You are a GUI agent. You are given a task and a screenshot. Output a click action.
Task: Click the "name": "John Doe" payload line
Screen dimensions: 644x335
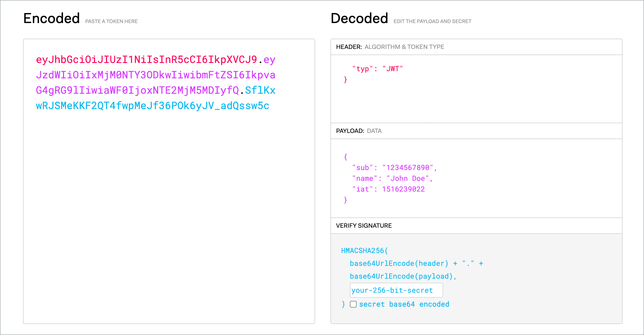pyautogui.click(x=392, y=179)
